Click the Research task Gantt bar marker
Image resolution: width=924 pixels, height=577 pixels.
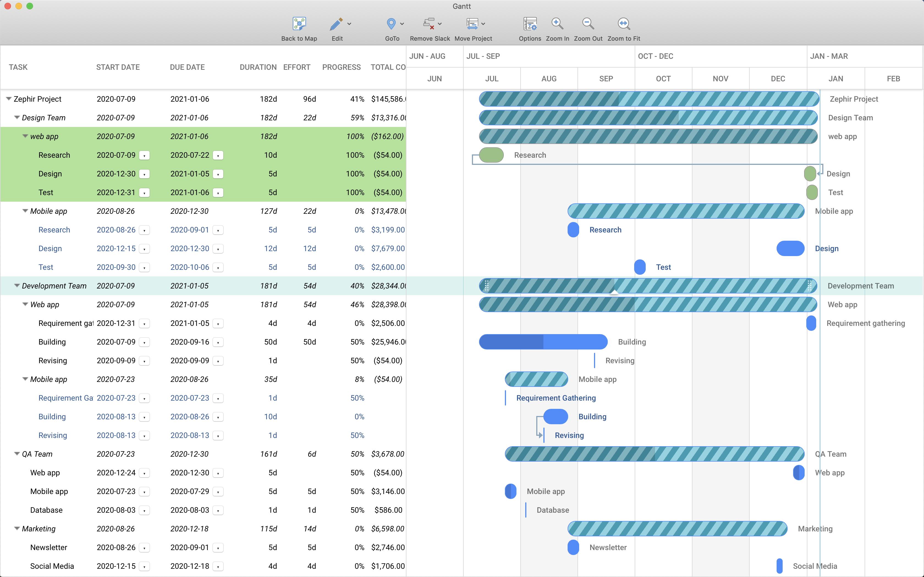click(x=492, y=155)
